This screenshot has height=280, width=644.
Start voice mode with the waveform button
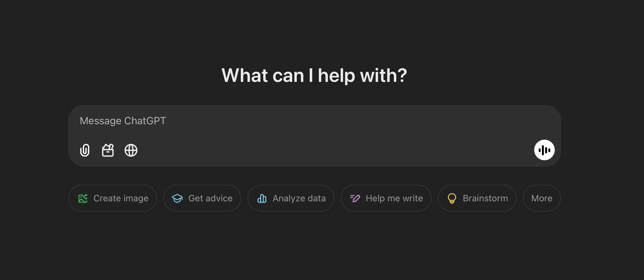tap(544, 150)
